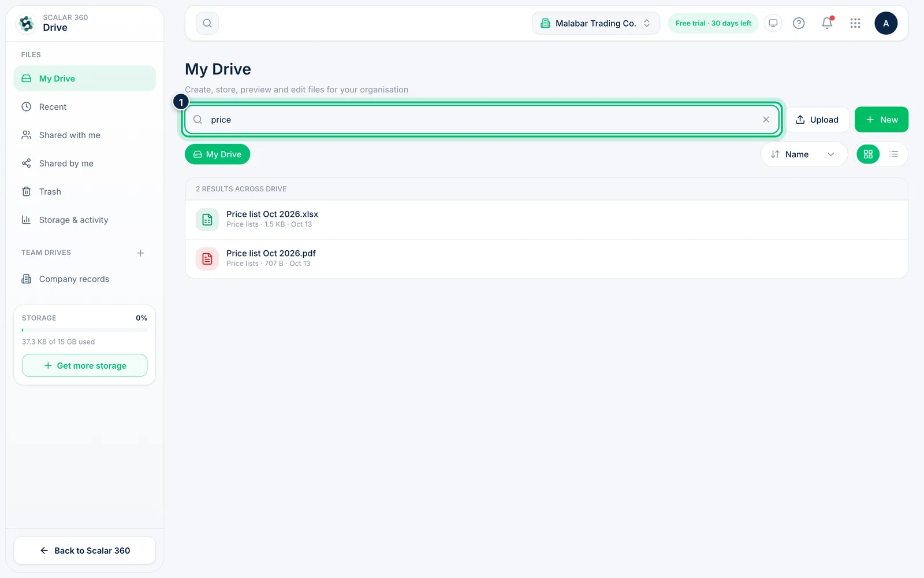
Task: Click the 37.3 KB of 15 GB used text
Action: click(x=58, y=342)
